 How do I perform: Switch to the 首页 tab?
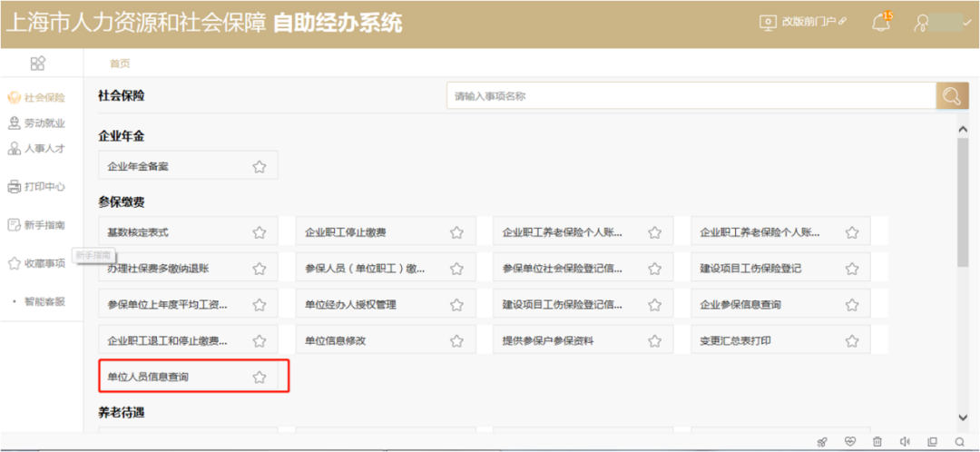click(120, 63)
